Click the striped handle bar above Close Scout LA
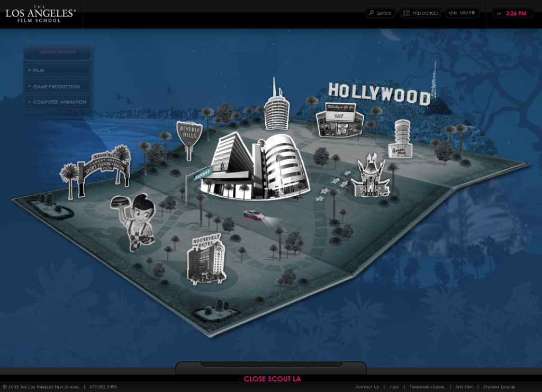 [272, 364]
